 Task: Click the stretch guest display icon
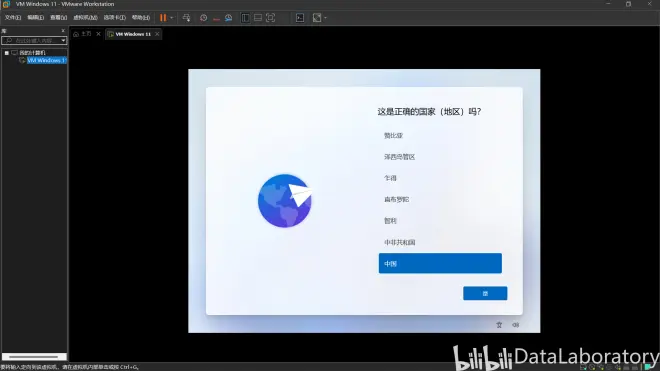[x=317, y=18]
